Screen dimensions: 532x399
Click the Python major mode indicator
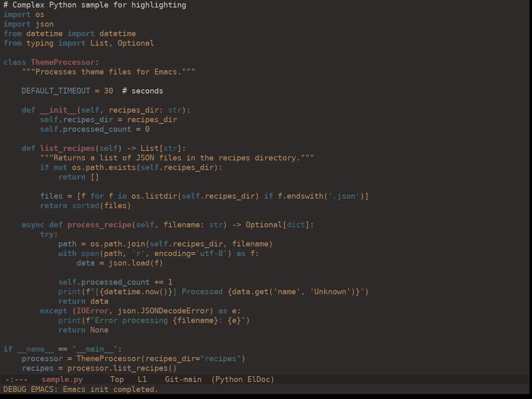[x=229, y=379]
